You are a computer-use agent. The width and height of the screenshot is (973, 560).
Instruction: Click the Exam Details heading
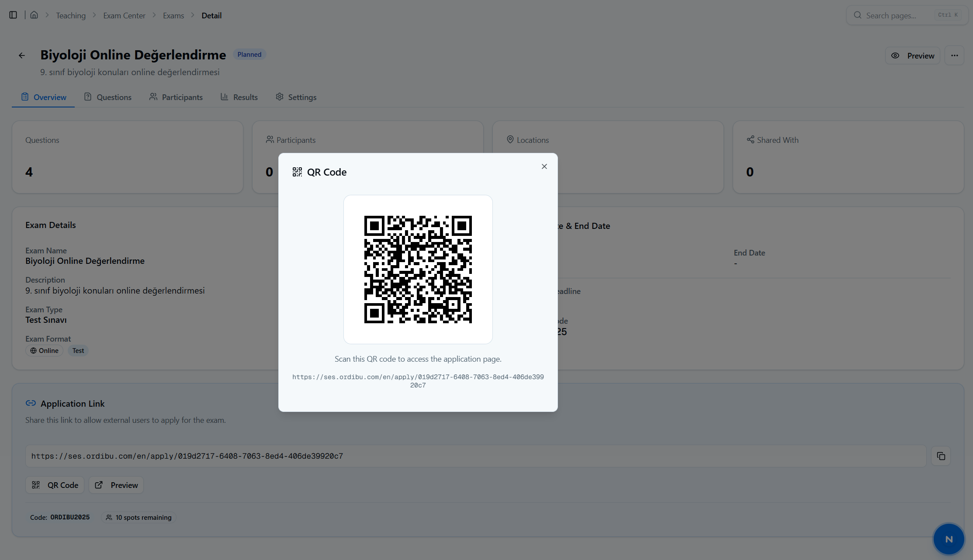[x=51, y=225]
